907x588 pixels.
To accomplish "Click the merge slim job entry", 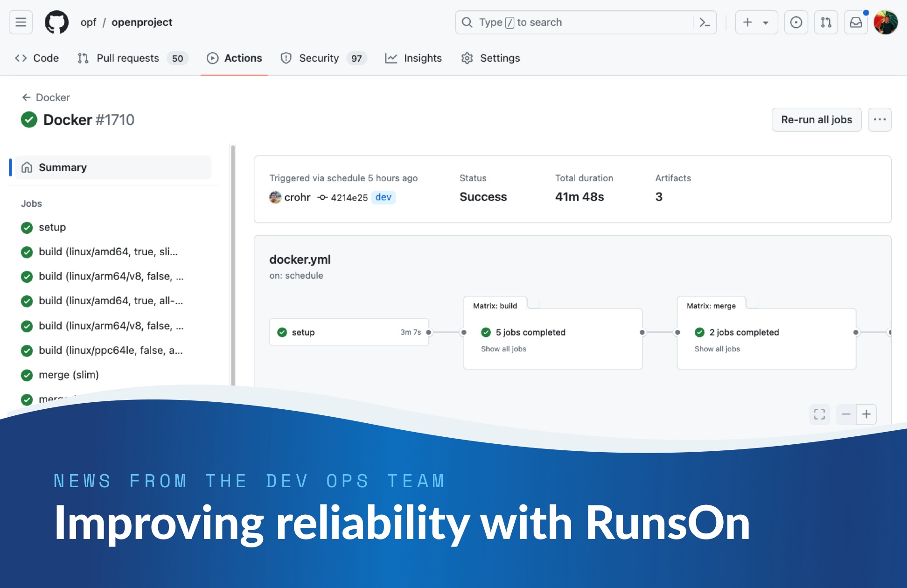I will tap(69, 374).
